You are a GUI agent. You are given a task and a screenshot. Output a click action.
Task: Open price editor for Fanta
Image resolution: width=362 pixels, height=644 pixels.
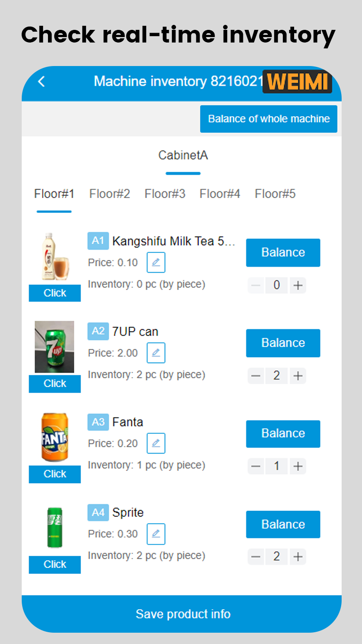pyautogui.click(x=156, y=444)
